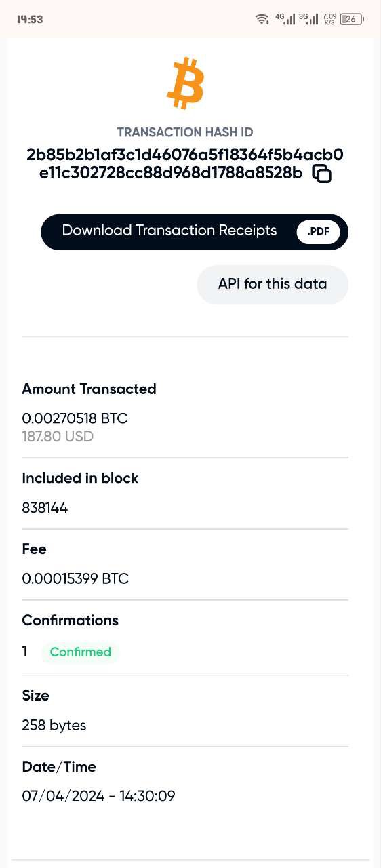
Task: Tap the 0.00270518 BTC amount value
Action: 75,418
